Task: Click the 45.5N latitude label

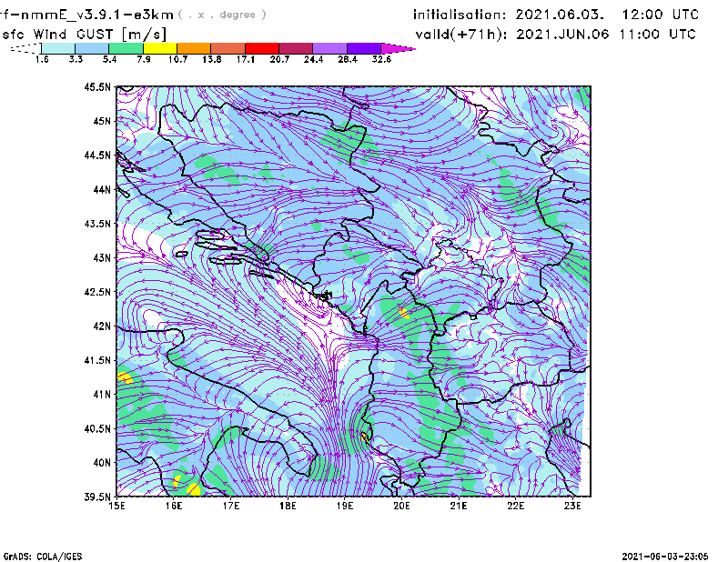Action: pos(98,86)
